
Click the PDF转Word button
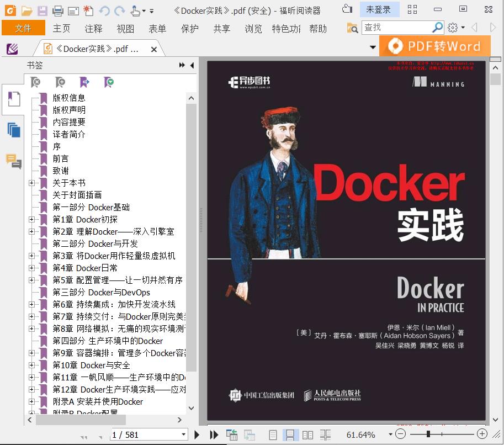coord(435,46)
